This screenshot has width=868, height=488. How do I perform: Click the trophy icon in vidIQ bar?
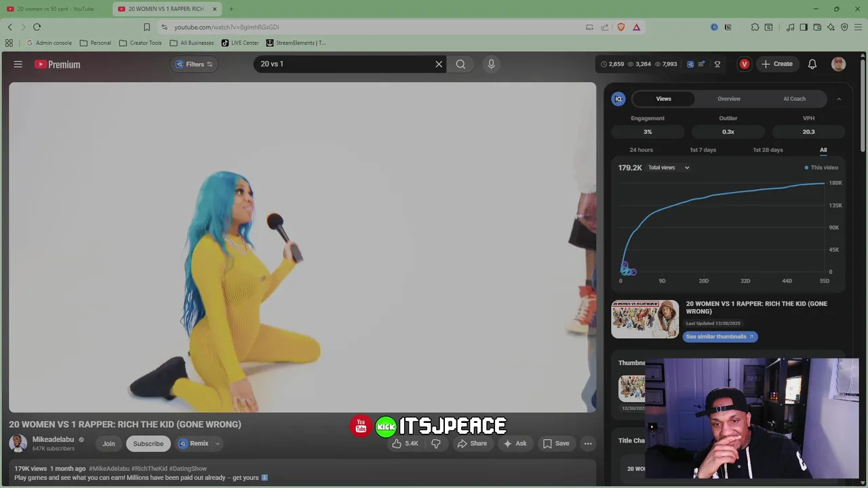click(x=717, y=64)
